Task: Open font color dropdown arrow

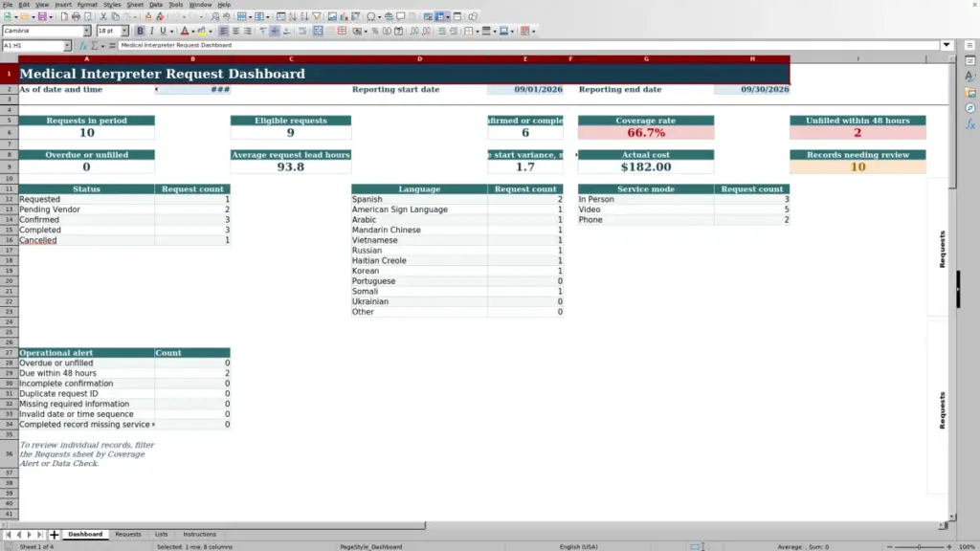Action: coord(192,31)
